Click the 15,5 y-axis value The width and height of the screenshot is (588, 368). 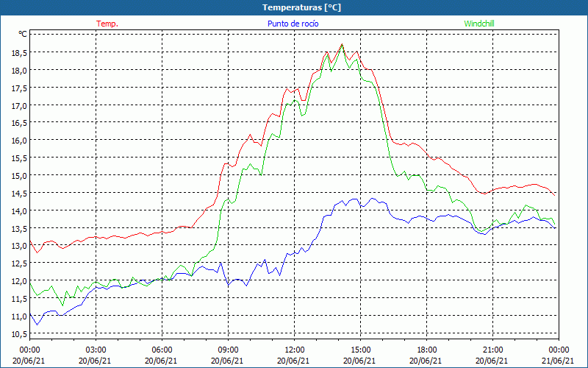[x=20, y=158]
